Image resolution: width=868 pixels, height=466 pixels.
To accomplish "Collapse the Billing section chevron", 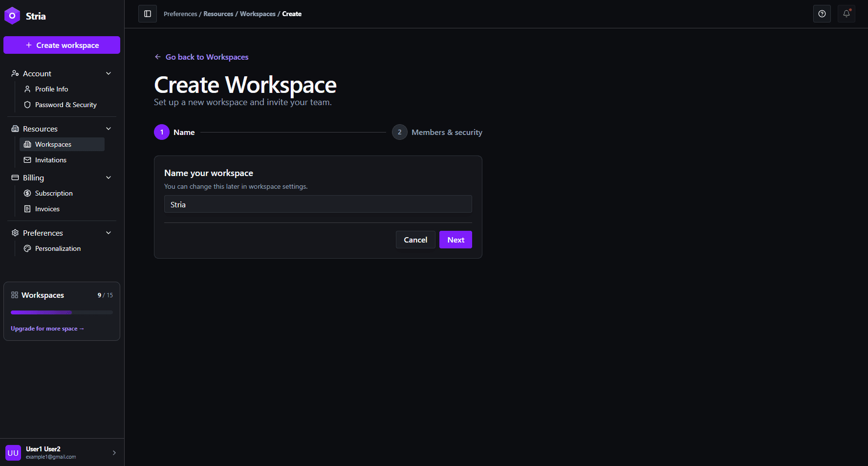I will pos(108,178).
